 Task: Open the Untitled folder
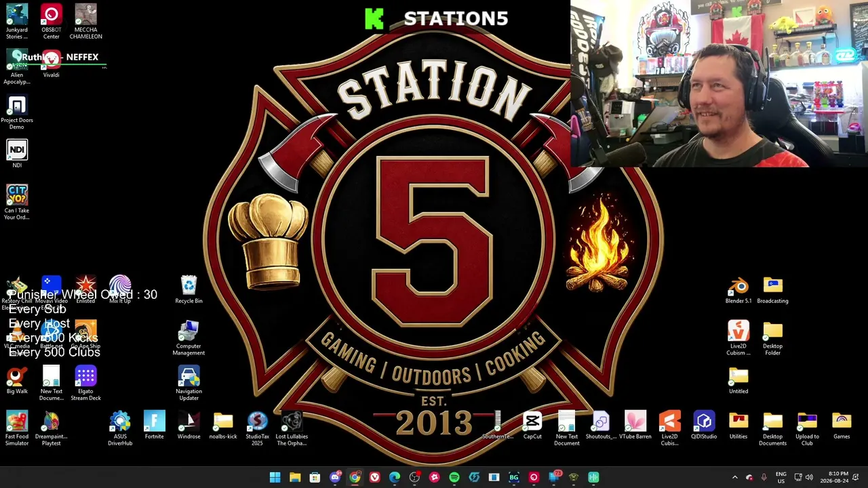[x=738, y=380]
